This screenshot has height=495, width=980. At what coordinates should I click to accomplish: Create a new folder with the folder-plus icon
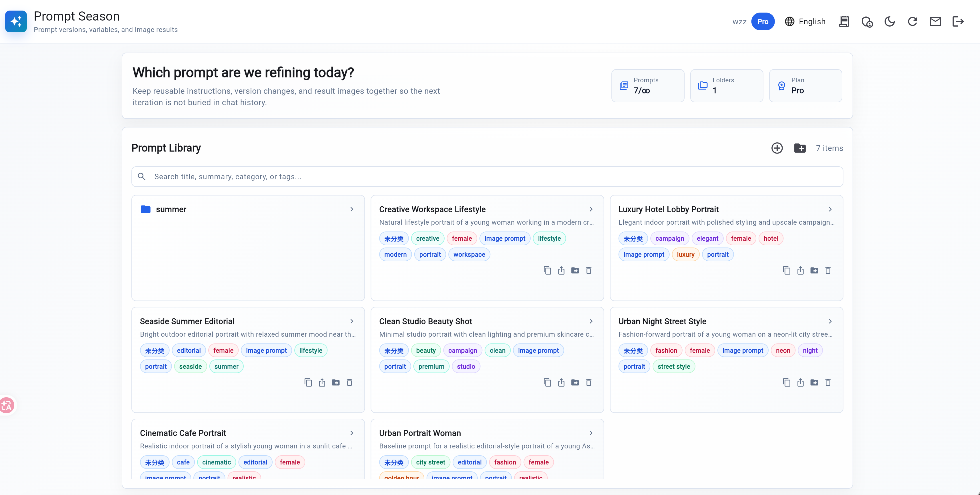tap(800, 148)
